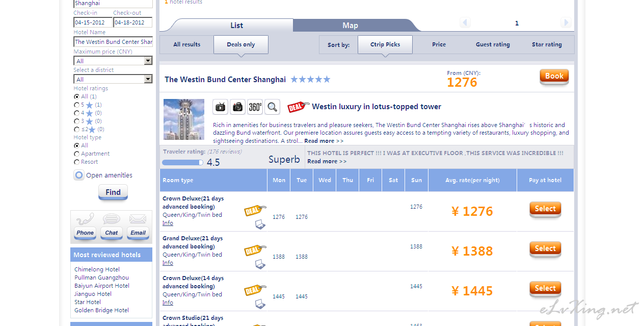Open the Baiyun Airport Hotel link
644x326 pixels.
coord(102,286)
